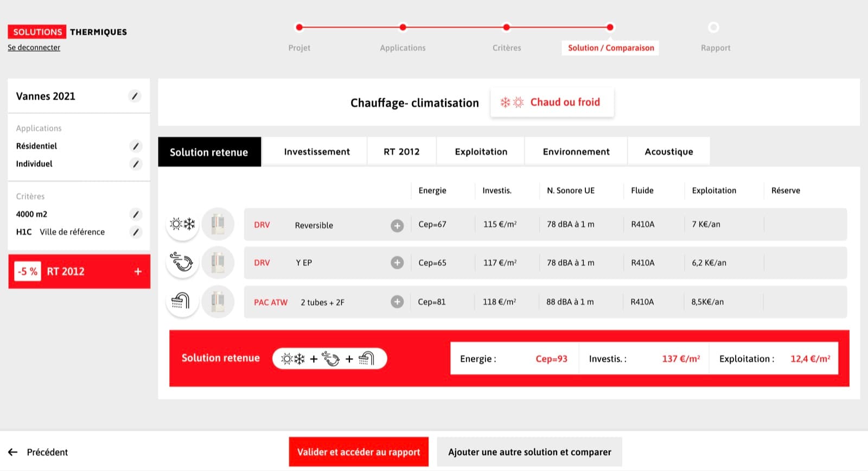Click Ajouter une autre solution et comparer
This screenshot has height=471, width=868.
[x=529, y=452]
